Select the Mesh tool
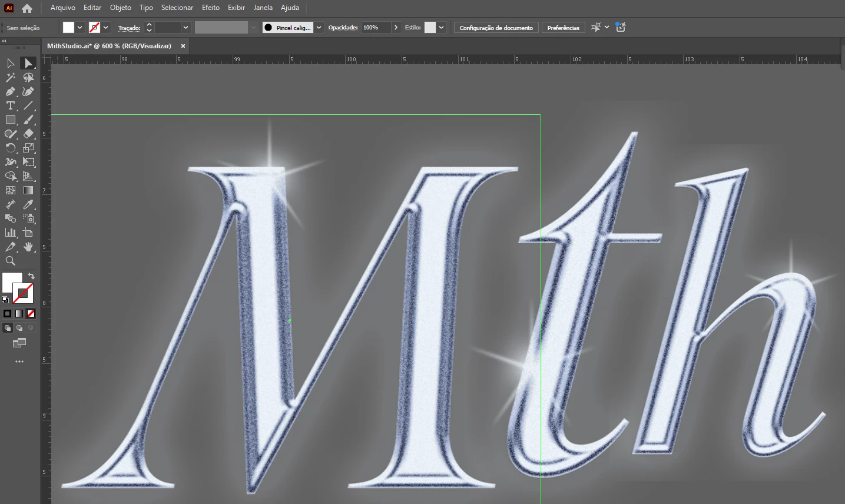This screenshot has height=504, width=845. [x=11, y=190]
